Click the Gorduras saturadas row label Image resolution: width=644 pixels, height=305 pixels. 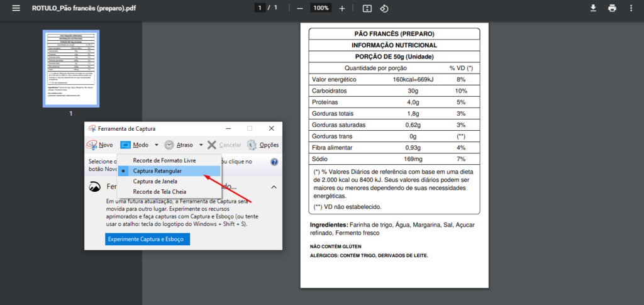338,125
